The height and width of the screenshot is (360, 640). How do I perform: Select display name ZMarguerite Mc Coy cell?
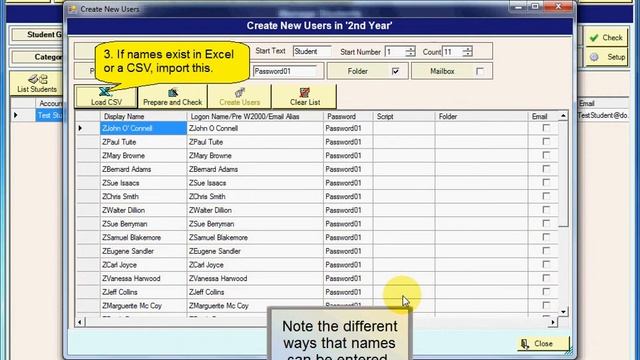click(143, 306)
